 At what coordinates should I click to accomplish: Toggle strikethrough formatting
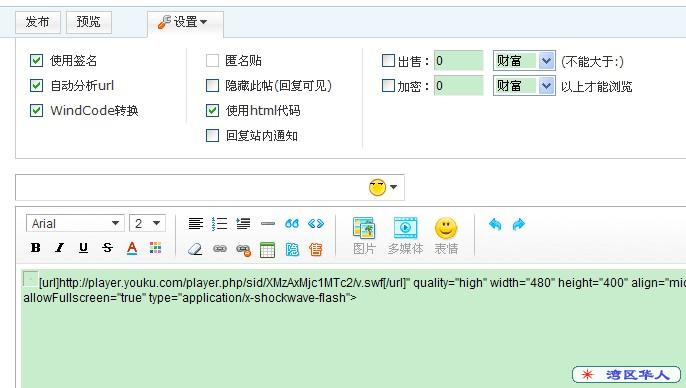pyautogui.click(x=107, y=248)
